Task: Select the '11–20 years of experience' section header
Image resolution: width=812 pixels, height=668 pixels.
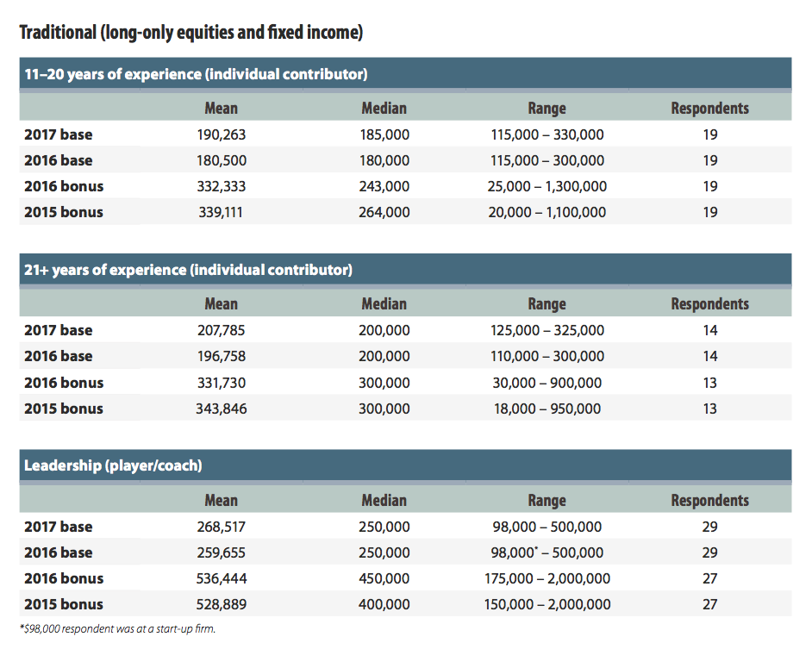Action: (196, 74)
